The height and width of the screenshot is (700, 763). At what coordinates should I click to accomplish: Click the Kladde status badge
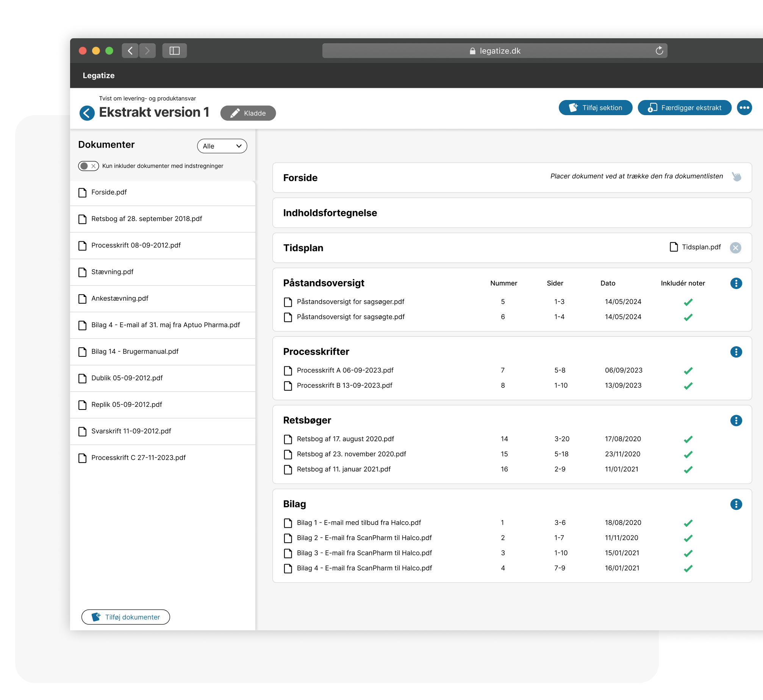click(x=248, y=113)
